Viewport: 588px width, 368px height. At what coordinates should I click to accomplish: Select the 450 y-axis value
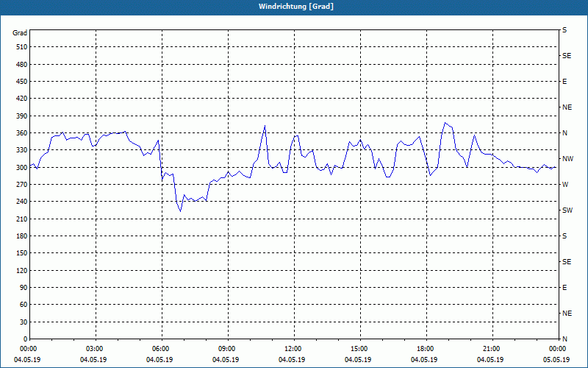[x=22, y=82]
